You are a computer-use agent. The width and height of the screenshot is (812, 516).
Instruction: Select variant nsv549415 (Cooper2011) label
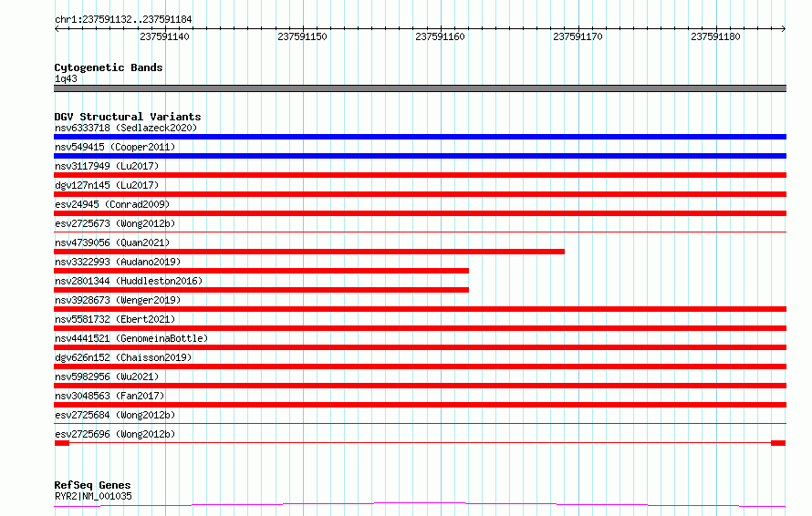pyautogui.click(x=115, y=147)
